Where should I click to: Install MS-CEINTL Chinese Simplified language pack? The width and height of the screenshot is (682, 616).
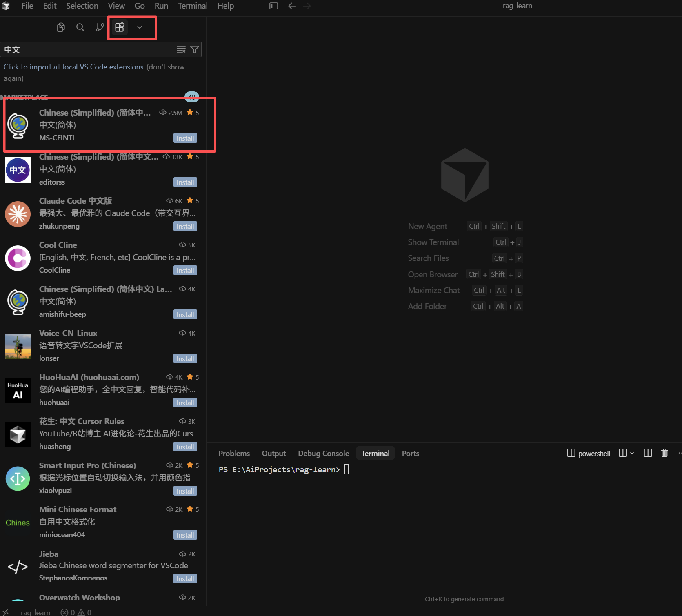tap(185, 138)
